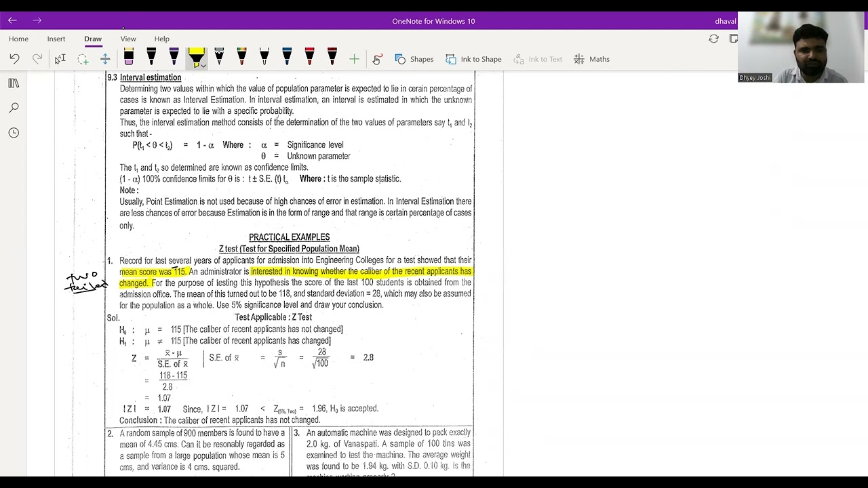Open the Search pane
Image resolution: width=868 pixels, height=488 pixels.
tap(14, 108)
